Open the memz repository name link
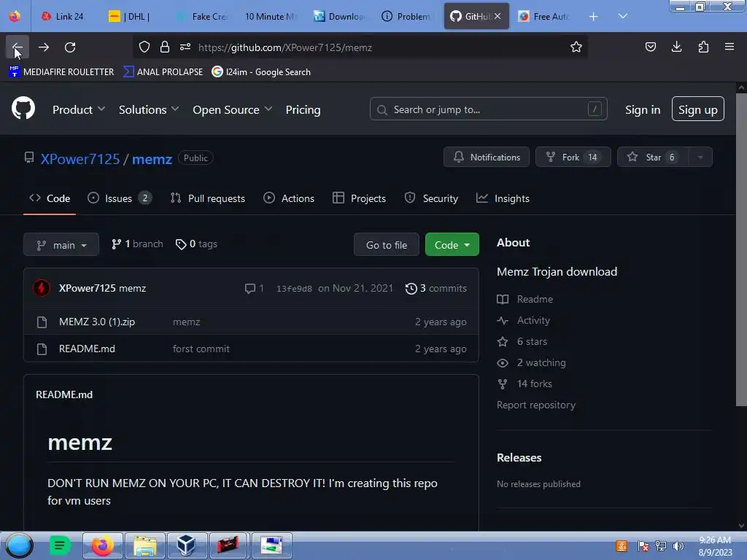 click(x=152, y=158)
